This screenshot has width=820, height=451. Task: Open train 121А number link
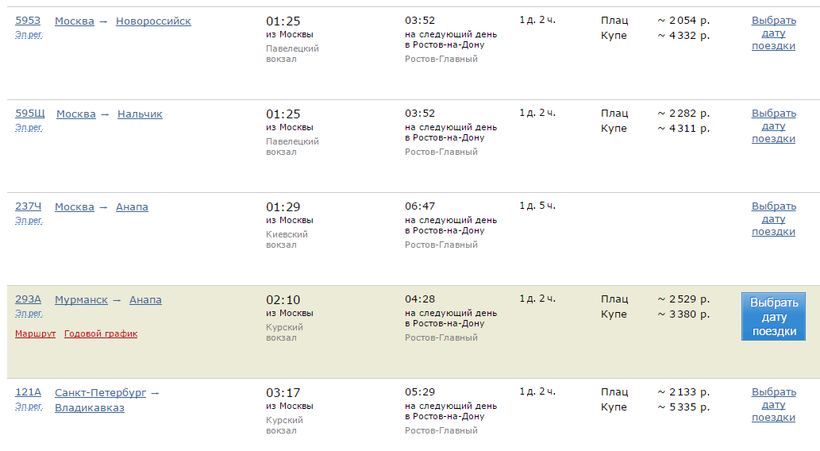coord(28,393)
